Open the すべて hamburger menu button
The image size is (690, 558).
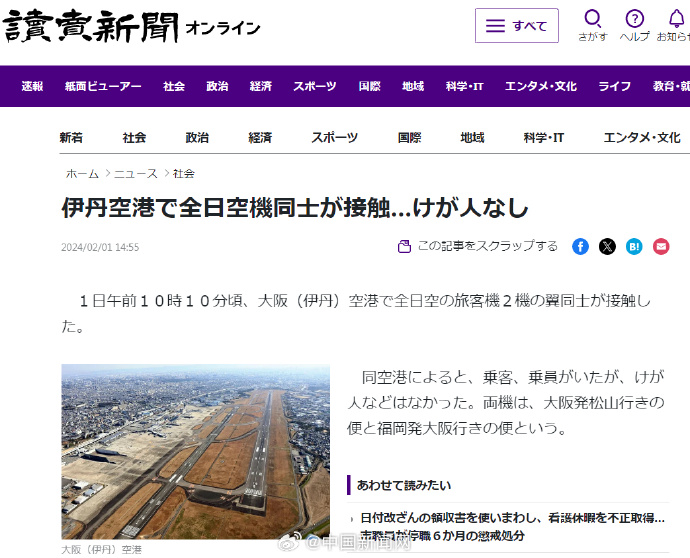pos(517,26)
